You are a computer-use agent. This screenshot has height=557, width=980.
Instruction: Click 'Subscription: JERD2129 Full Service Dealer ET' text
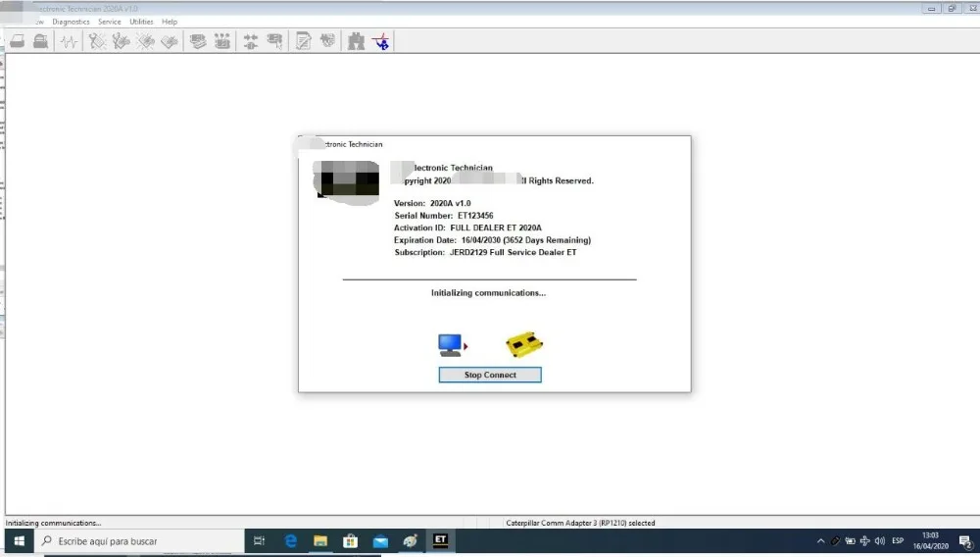(486, 253)
